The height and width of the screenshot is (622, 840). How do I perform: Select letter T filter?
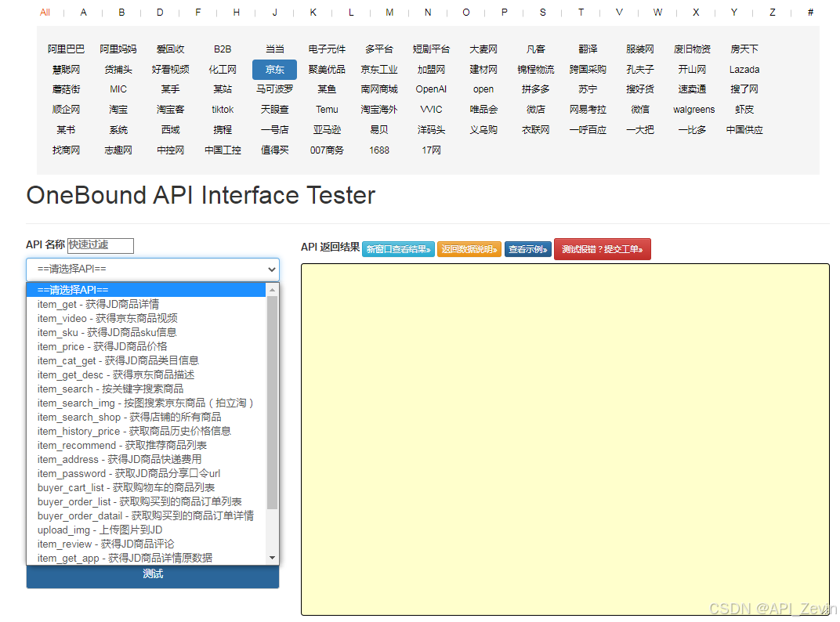[x=581, y=13]
